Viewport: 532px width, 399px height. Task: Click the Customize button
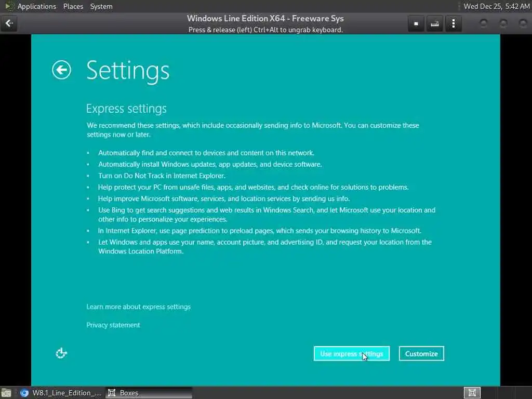click(x=421, y=353)
